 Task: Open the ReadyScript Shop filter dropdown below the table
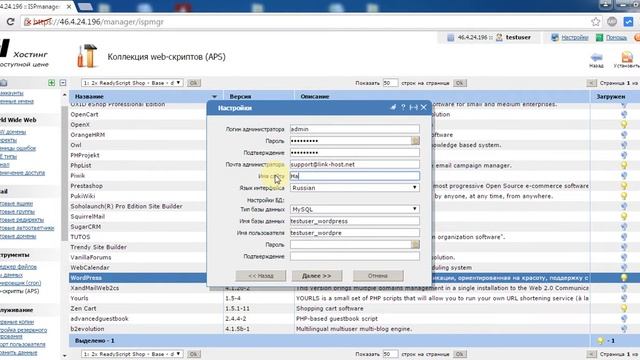coord(132,354)
